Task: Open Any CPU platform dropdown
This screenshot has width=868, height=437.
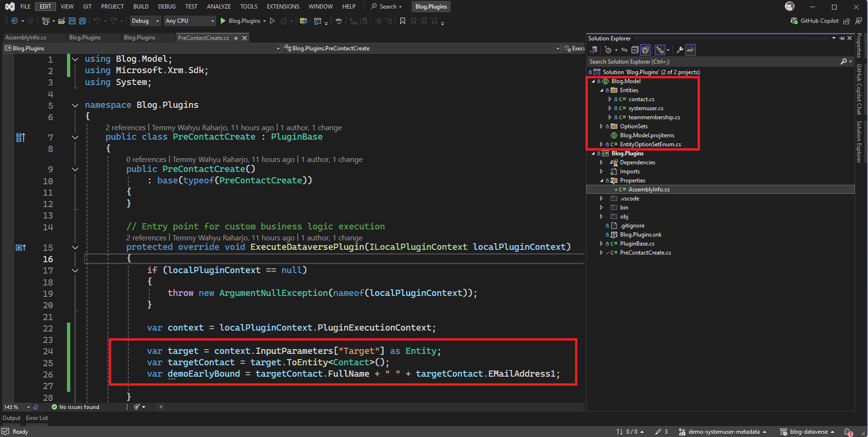Action: click(190, 21)
